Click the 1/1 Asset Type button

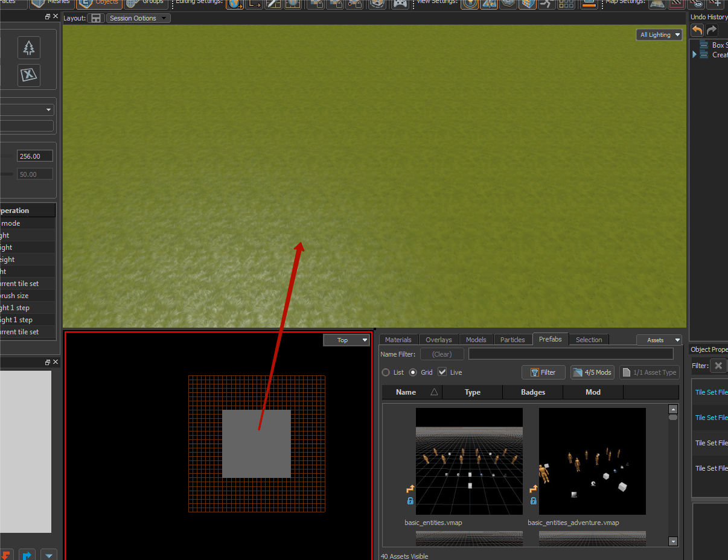650,372
